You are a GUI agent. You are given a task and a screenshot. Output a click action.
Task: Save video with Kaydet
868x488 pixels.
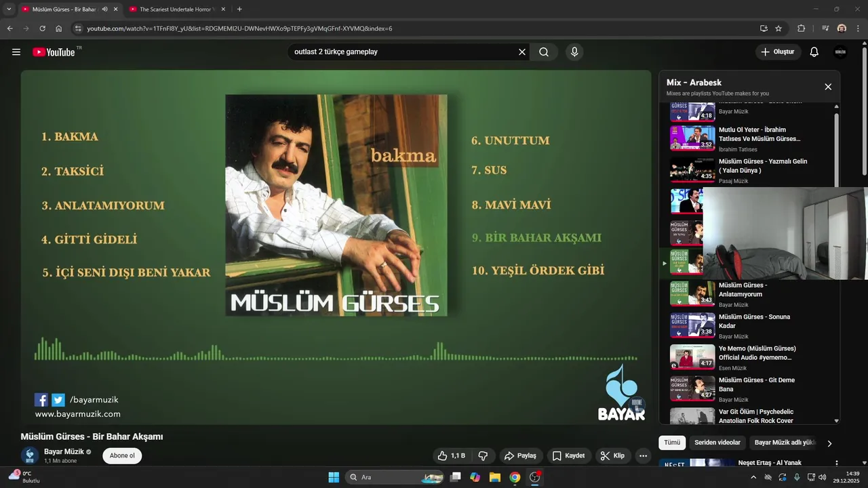pos(568,456)
